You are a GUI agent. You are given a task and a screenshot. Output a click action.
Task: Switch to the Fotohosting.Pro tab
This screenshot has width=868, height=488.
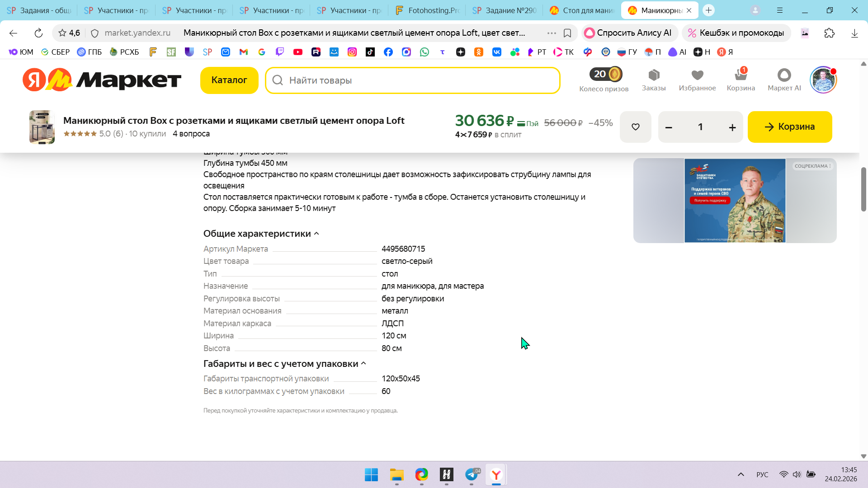tap(427, 10)
